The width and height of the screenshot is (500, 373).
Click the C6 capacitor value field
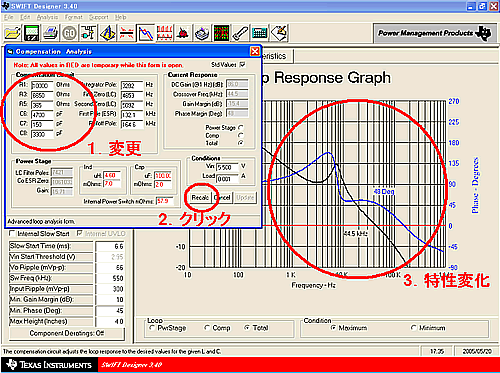[42, 115]
